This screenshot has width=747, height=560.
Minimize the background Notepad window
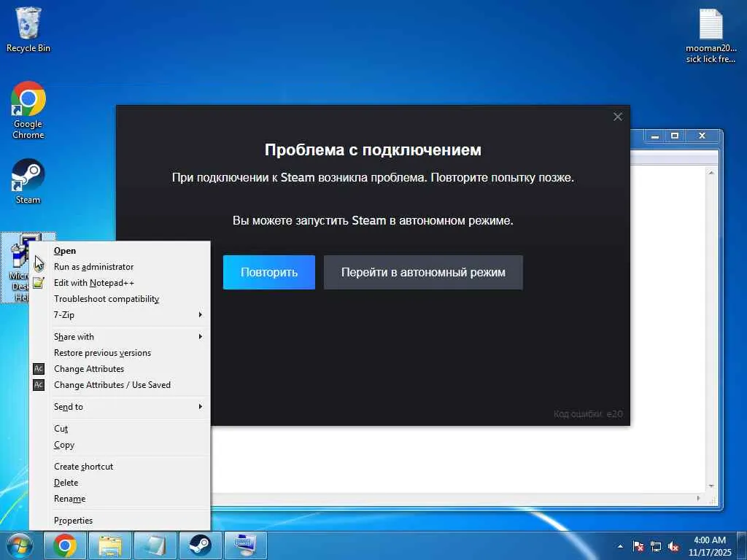click(655, 136)
